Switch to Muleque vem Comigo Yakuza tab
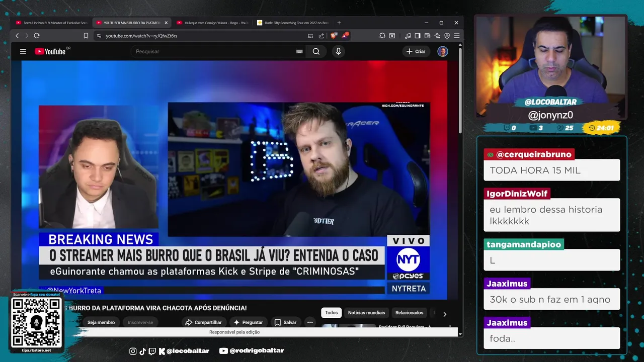The width and height of the screenshot is (644, 362). click(212, 23)
